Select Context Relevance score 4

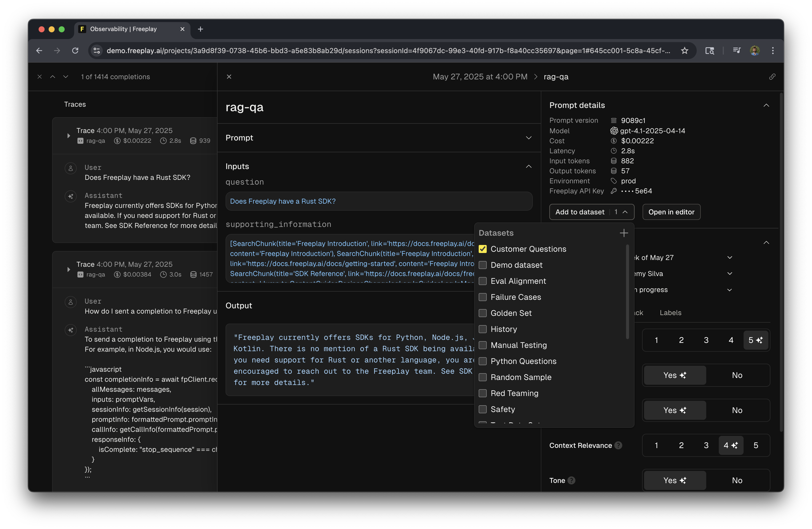[x=731, y=445]
